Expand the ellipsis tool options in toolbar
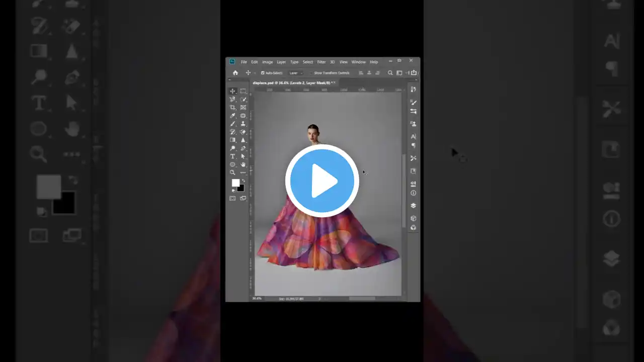This screenshot has width=644, height=362. coord(243,172)
